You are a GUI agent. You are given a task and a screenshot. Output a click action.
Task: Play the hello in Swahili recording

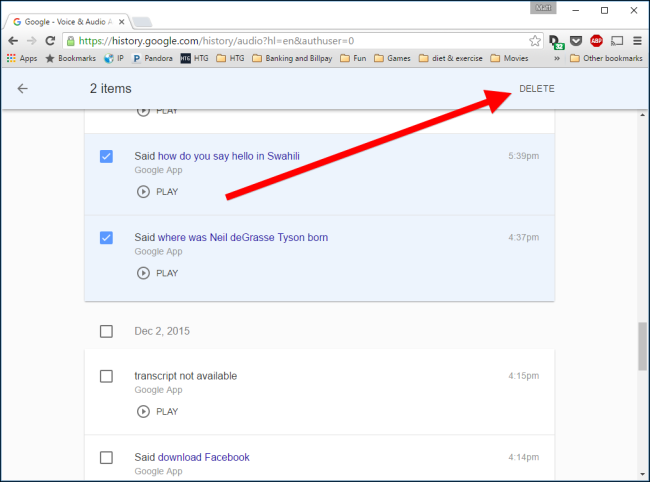tap(158, 192)
